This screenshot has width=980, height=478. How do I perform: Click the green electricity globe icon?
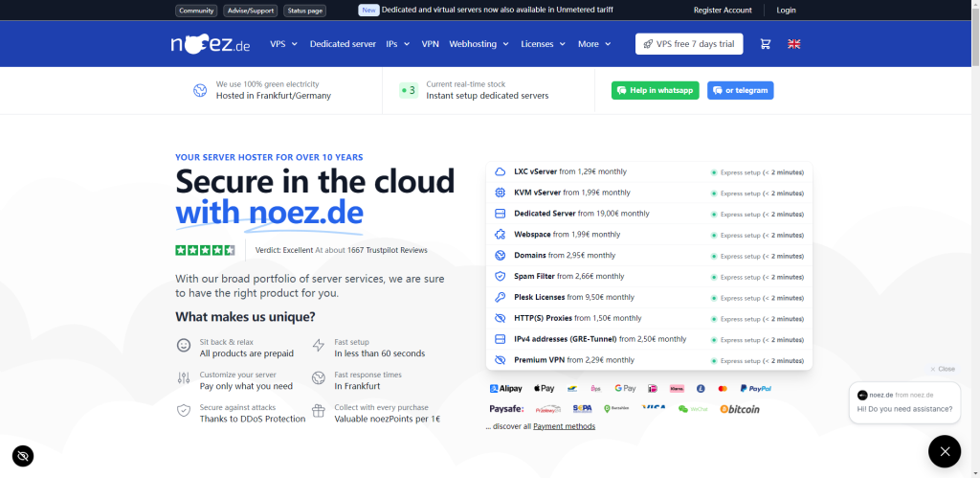[199, 91]
